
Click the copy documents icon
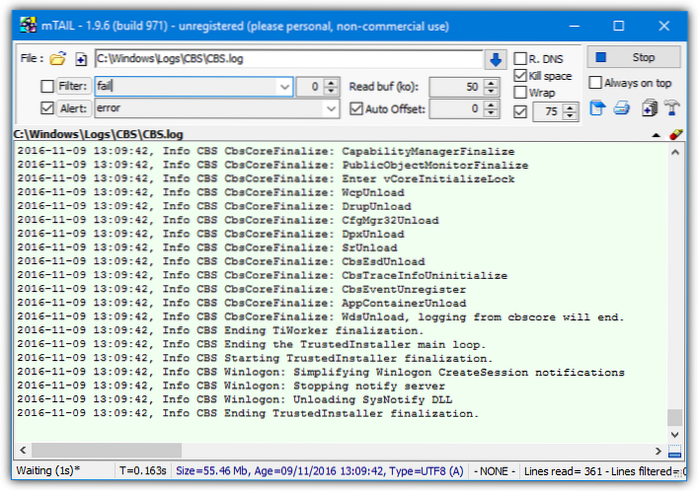point(649,108)
